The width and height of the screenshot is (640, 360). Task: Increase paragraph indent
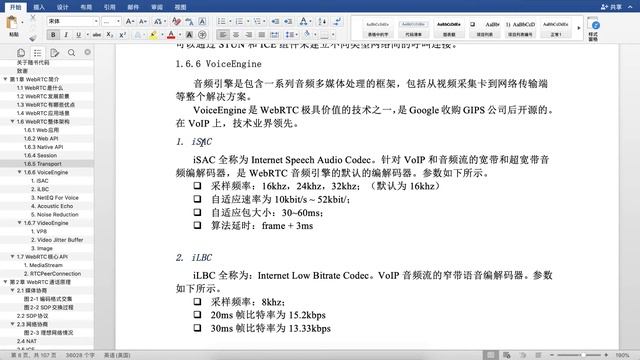pyautogui.click(x=288, y=21)
